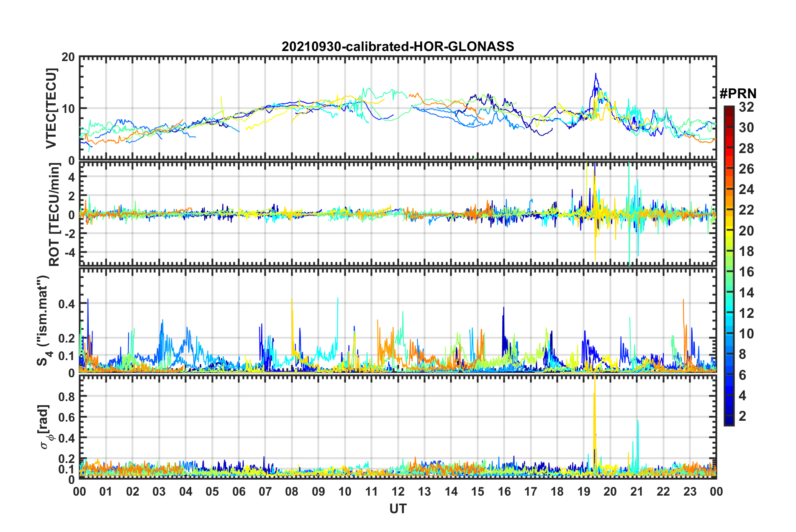This screenshot has width=796, height=532.
Task: Select S4 axis tick label 0.2
Action: coord(67,338)
